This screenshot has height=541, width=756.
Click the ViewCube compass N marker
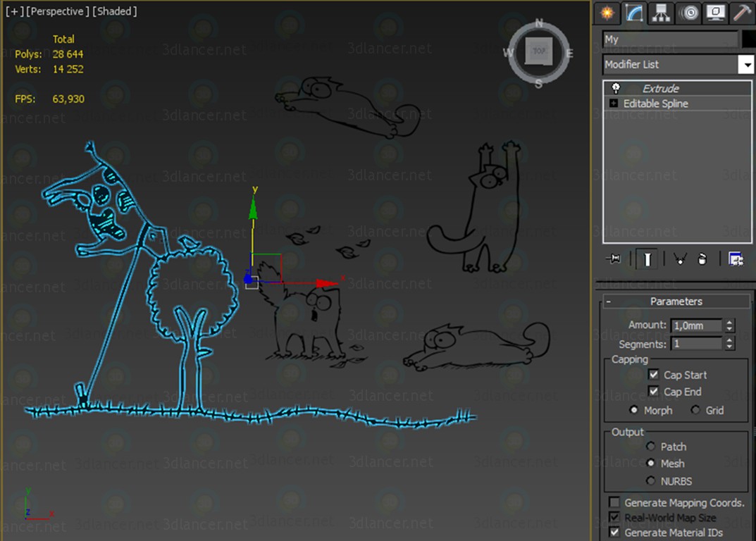pos(538,23)
